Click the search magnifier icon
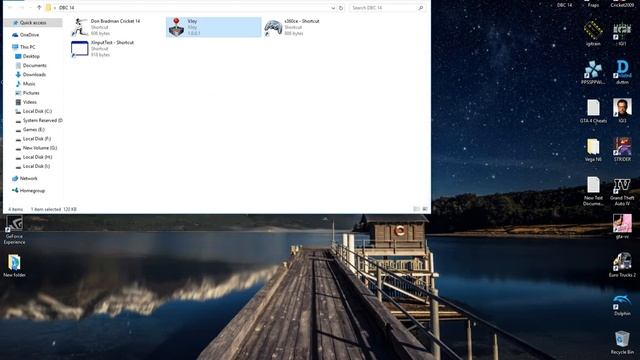640x360 pixels. [x=421, y=8]
